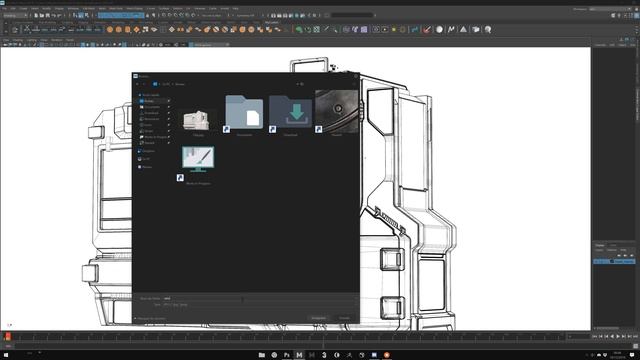Select the highlighted rightmost shelf tab

point(272,22)
